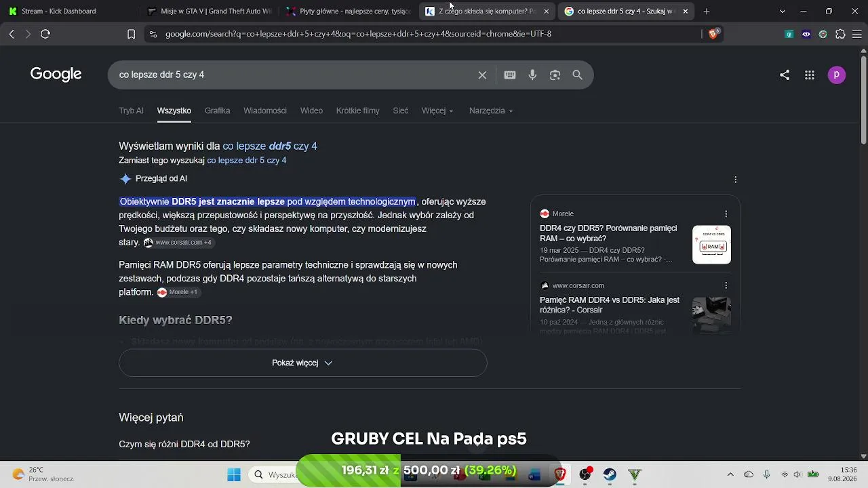The image size is (868, 488).
Task: Open OBS Studio from the taskbar
Action: tap(585, 474)
